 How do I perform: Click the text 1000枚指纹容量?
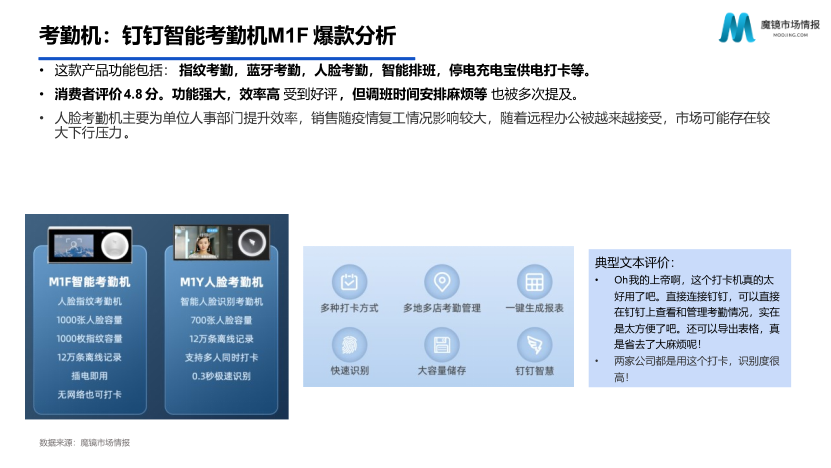coord(90,338)
